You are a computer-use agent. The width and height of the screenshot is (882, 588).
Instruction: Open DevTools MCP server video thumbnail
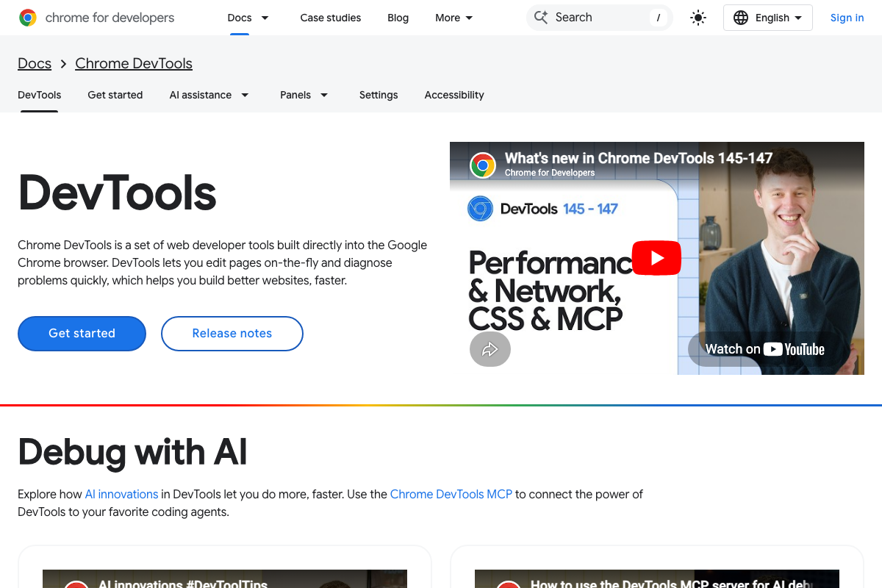pyautogui.click(x=657, y=578)
